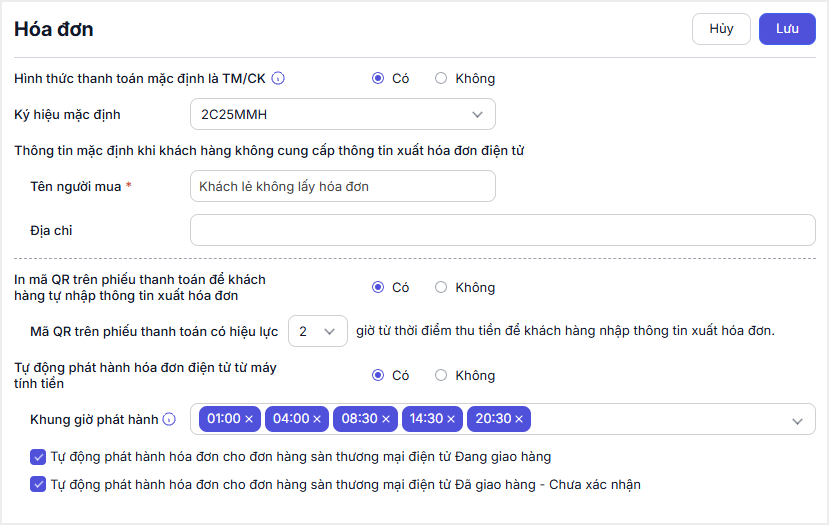Uncheck auto-issue for Đang giao hàng orders
Viewport: 829px width, 525px height.
click(38, 457)
